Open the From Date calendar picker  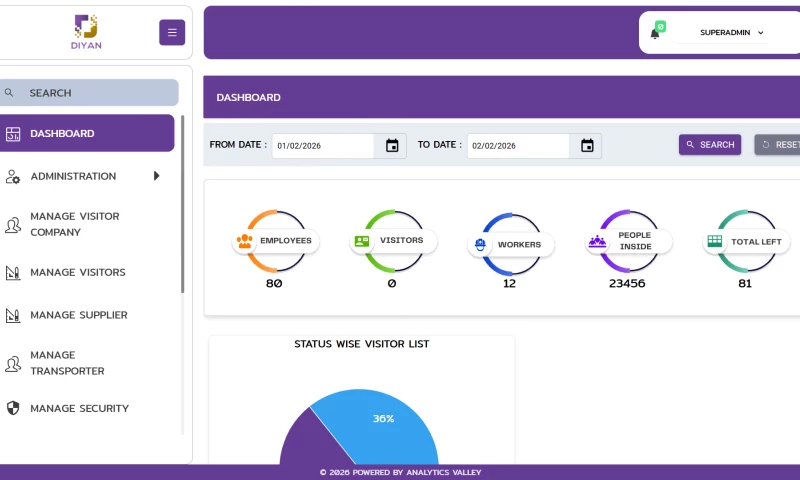pyautogui.click(x=392, y=146)
